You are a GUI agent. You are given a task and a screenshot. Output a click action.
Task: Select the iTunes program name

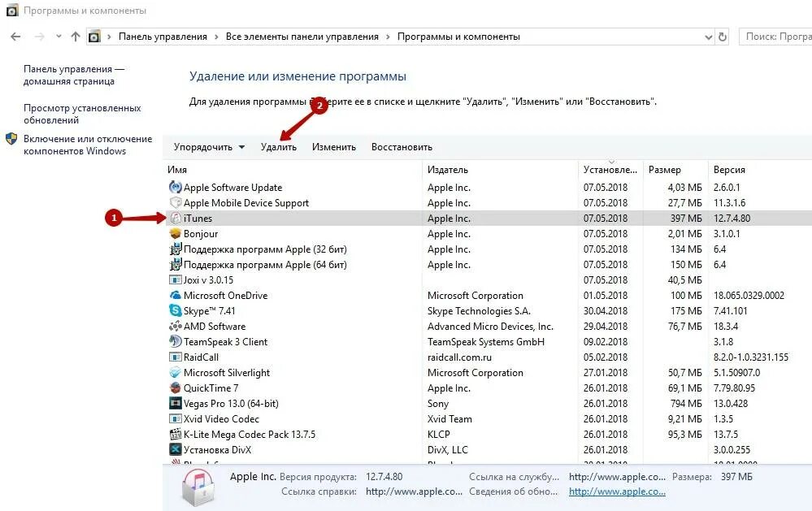pos(198,219)
